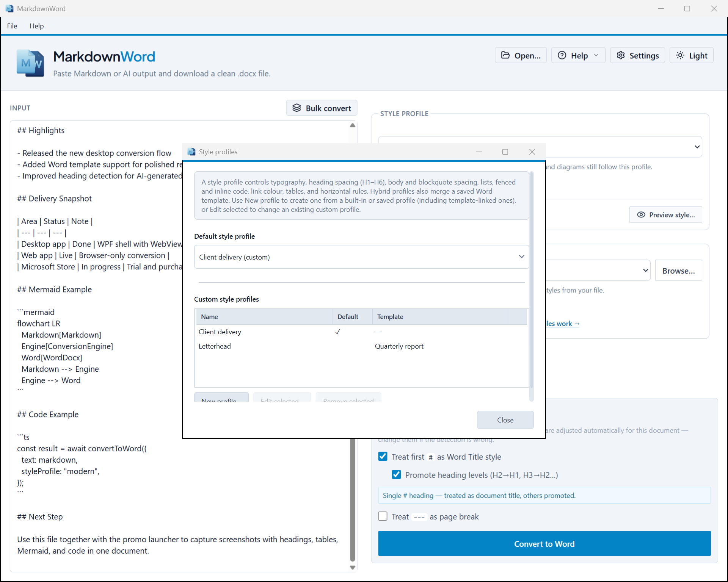Select the Letterhead profile row
Image resolution: width=728 pixels, height=582 pixels.
coord(361,346)
